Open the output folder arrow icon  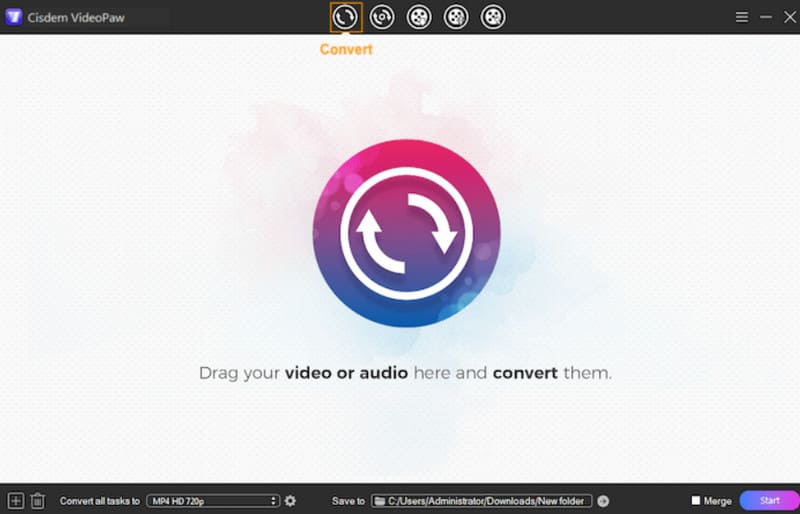click(x=603, y=501)
